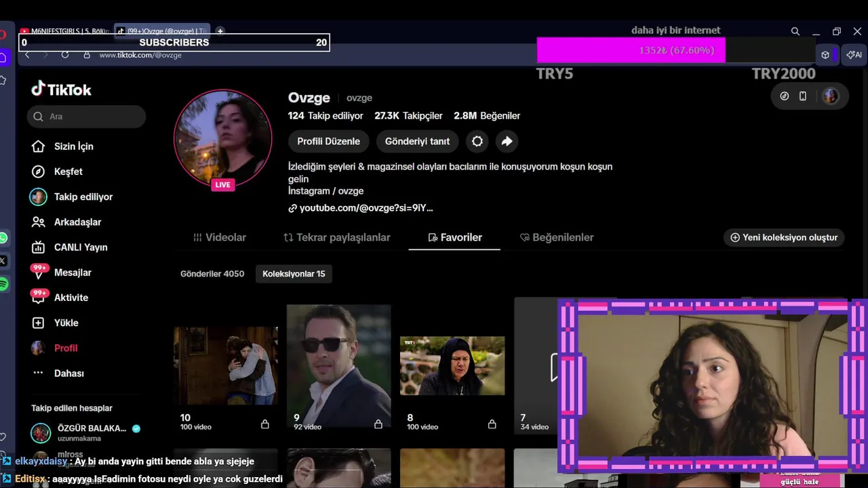Click 27.3K Takipçiler count

click(408, 116)
